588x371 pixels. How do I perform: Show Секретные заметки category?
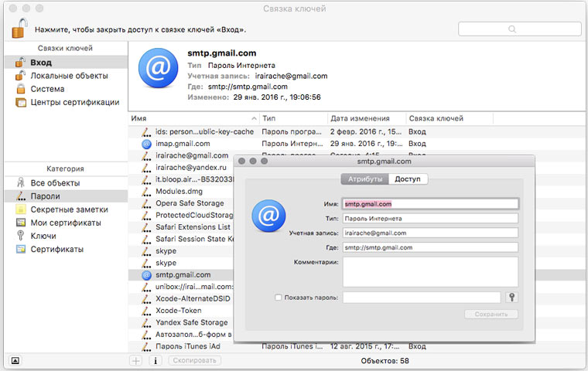pyautogui.click(x=69, y=209)
